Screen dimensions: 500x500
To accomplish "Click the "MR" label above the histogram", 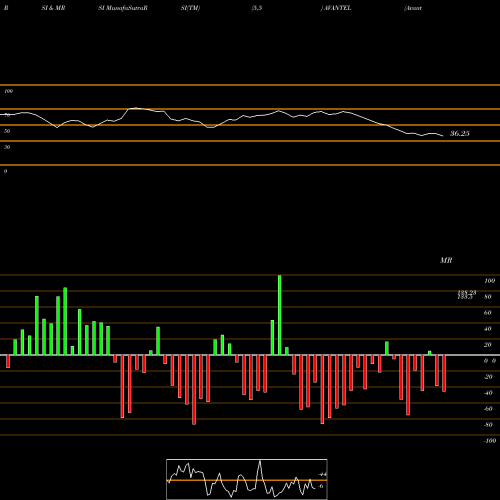I will click(x=446, y=260).
